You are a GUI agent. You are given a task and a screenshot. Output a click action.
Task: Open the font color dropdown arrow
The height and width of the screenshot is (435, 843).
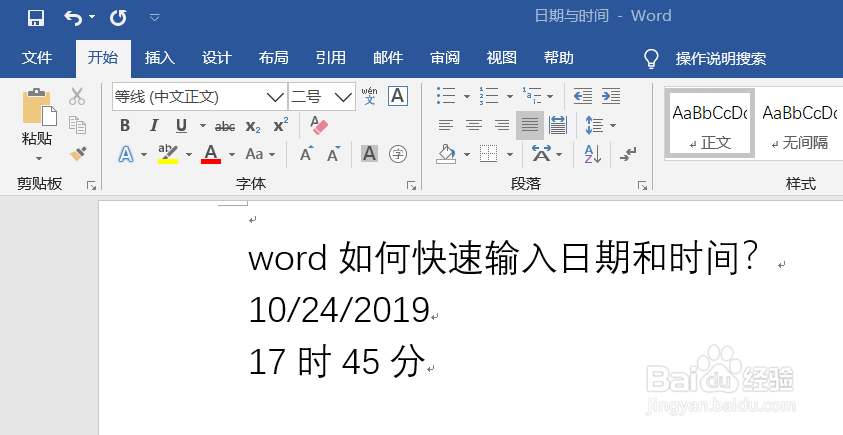pyautogui.click(x=232, y=155)
